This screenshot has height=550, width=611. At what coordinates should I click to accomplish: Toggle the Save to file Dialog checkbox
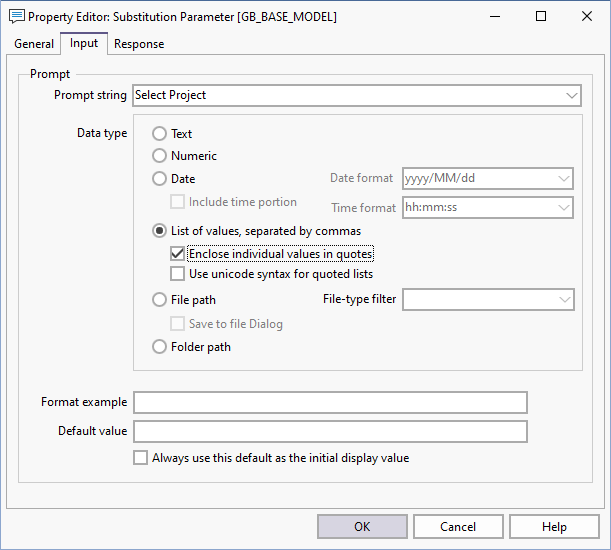(177, 324)
